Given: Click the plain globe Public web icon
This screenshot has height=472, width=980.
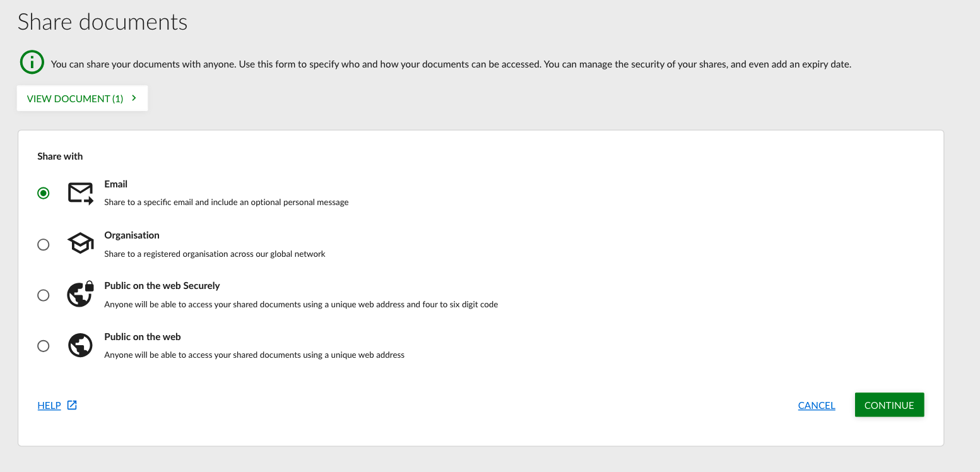Looking at the screenshot, I should point(80,345).
